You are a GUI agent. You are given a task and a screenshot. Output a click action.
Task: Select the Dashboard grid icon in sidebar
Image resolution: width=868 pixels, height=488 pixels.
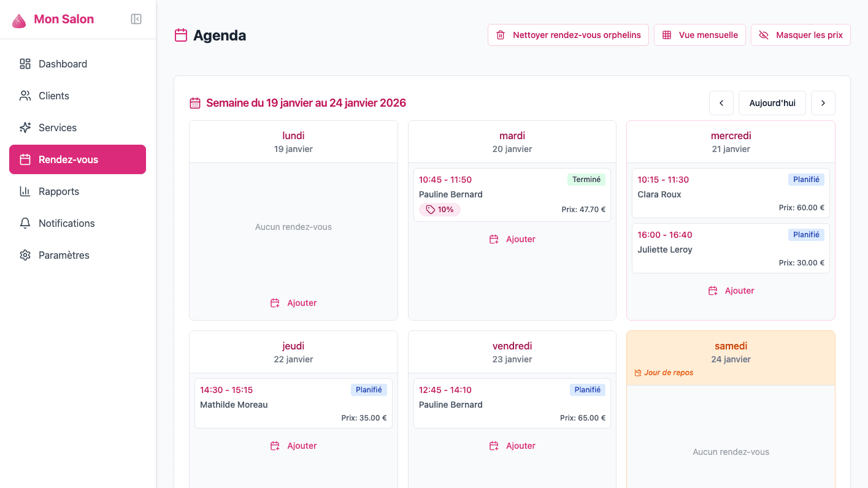point(25,64)
